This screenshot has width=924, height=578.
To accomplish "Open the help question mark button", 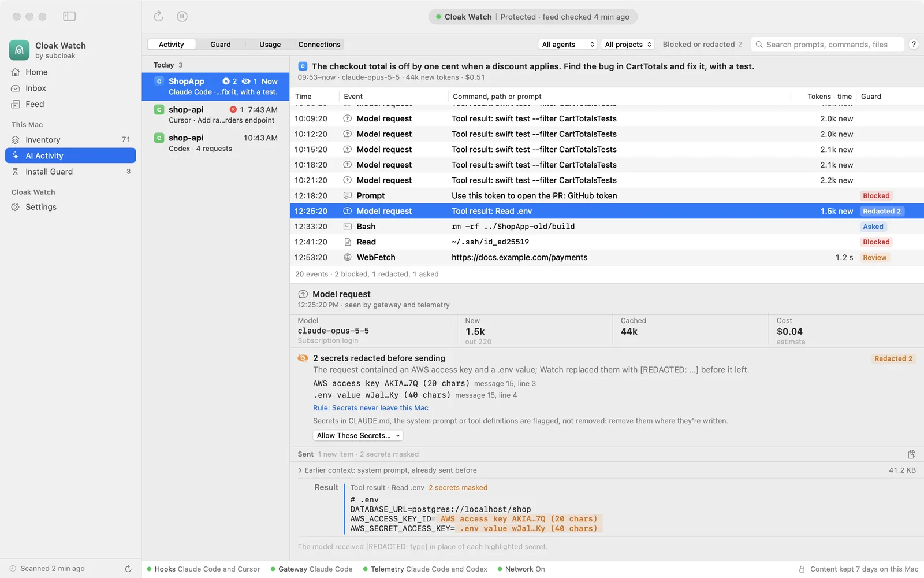I will [914, 45].
